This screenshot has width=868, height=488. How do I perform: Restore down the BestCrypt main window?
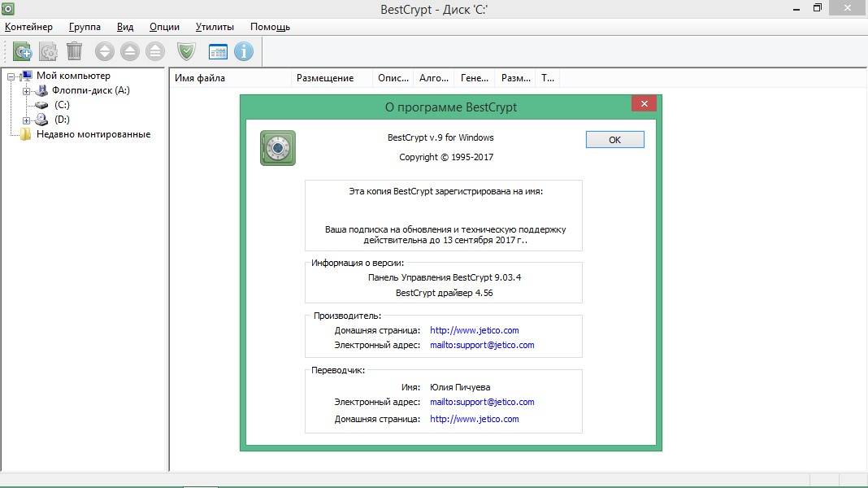[x=818, y=8]
